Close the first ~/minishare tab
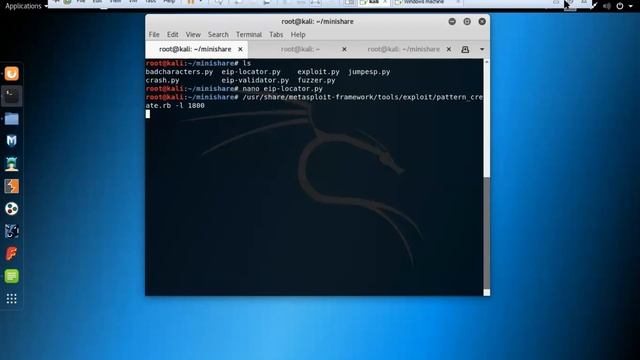 click(x=240, y=49)
